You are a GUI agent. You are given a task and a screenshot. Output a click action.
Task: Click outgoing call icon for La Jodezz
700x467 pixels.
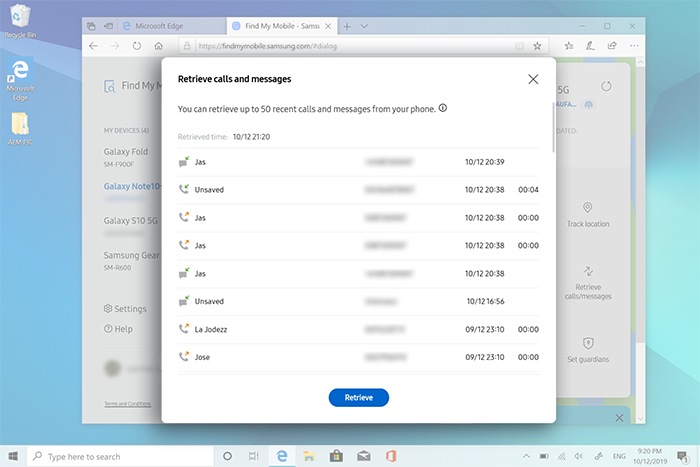pyautogui.click(x=183, y=329)
